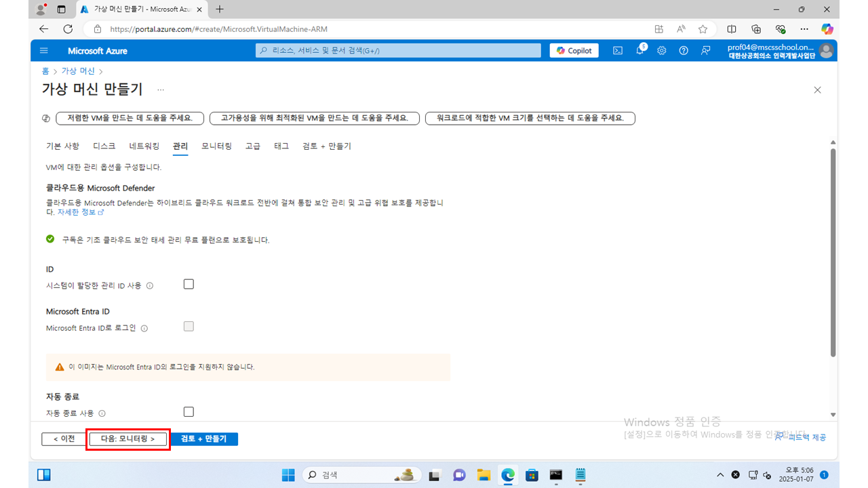868x488 pixels.
Task: Switch to the 검토 + 만들기 tab
Action: 327,146
